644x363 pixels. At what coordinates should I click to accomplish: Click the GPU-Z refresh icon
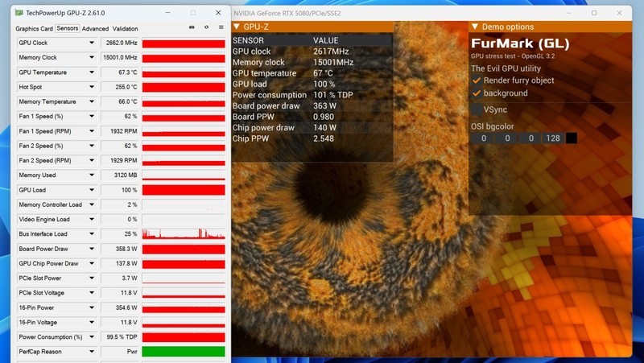(x=206, y=27)
